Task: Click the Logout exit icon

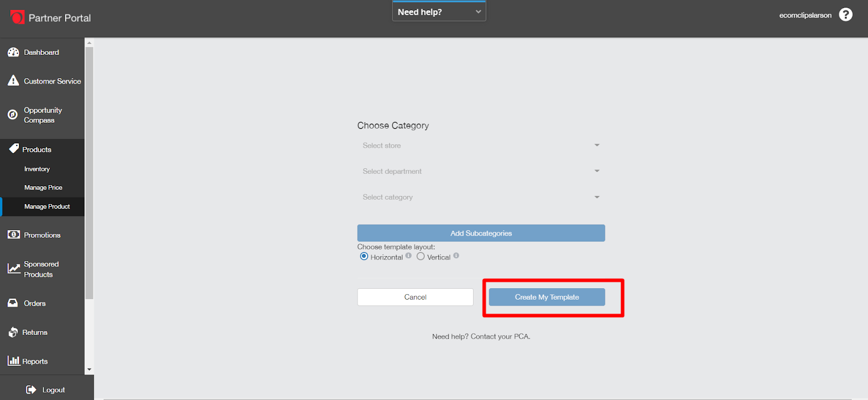Action: 31,390
